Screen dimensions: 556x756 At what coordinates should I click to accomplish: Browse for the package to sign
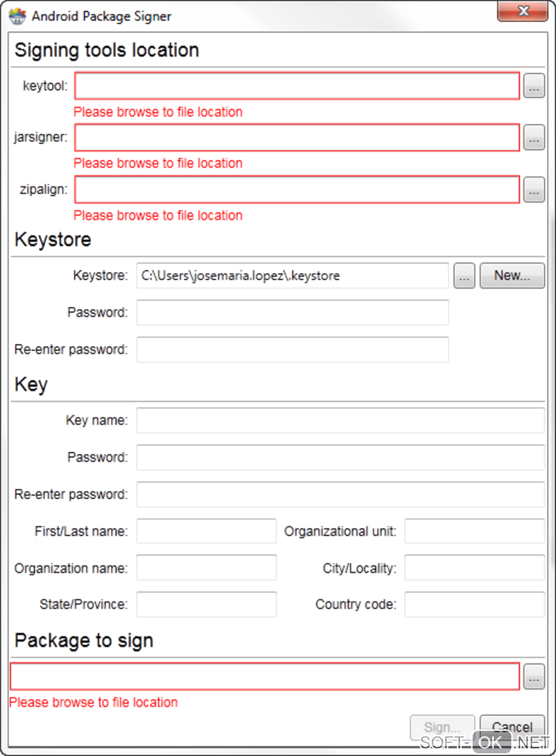534,677
